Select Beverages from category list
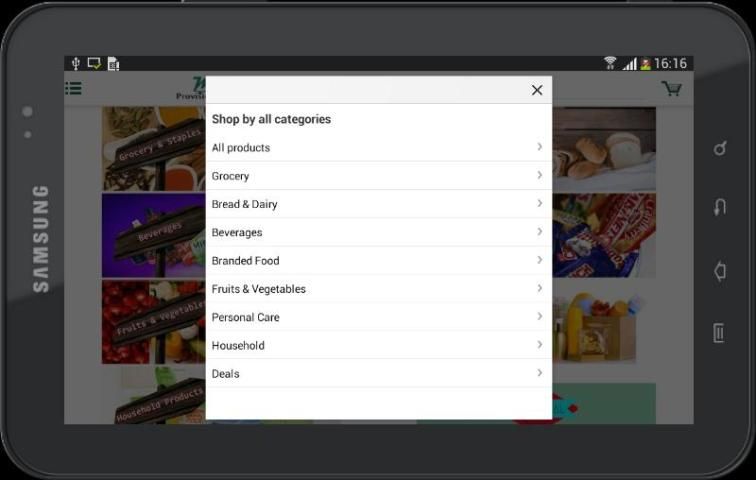 click(237, 232)
